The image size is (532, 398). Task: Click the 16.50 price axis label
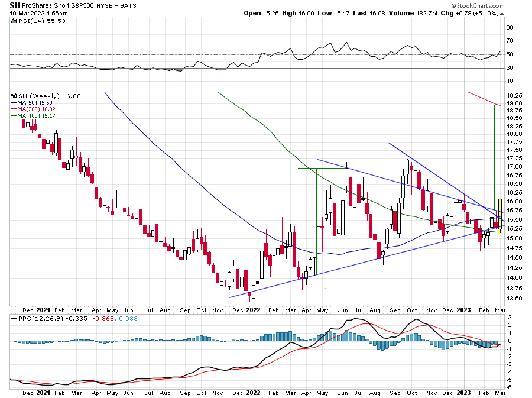pyautogui.click(x=514, y=183)
